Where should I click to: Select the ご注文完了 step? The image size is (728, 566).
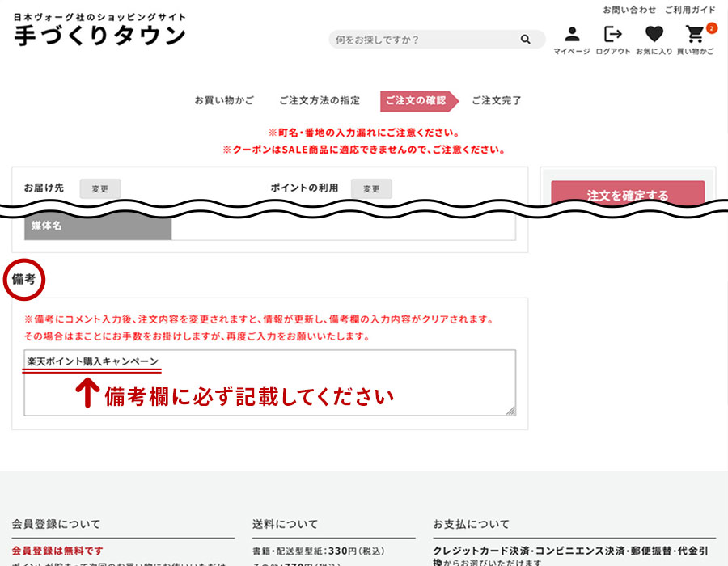coord(497,101)
